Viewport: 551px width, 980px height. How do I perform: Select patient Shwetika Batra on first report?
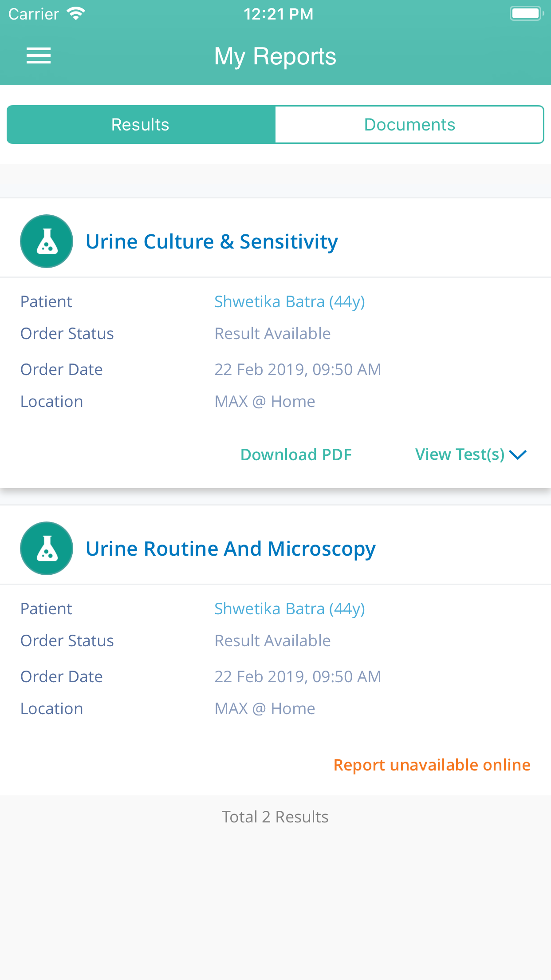pyautogui.click(x=289, y=301)
